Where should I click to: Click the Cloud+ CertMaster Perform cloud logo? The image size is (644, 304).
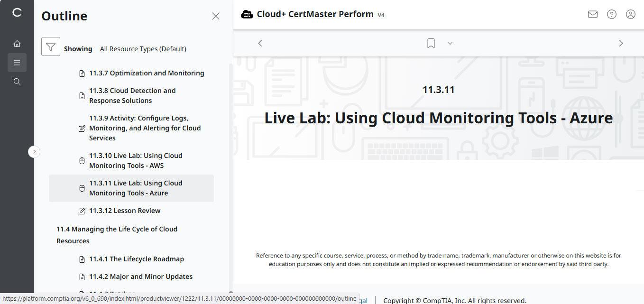click(x=247, y=14)
